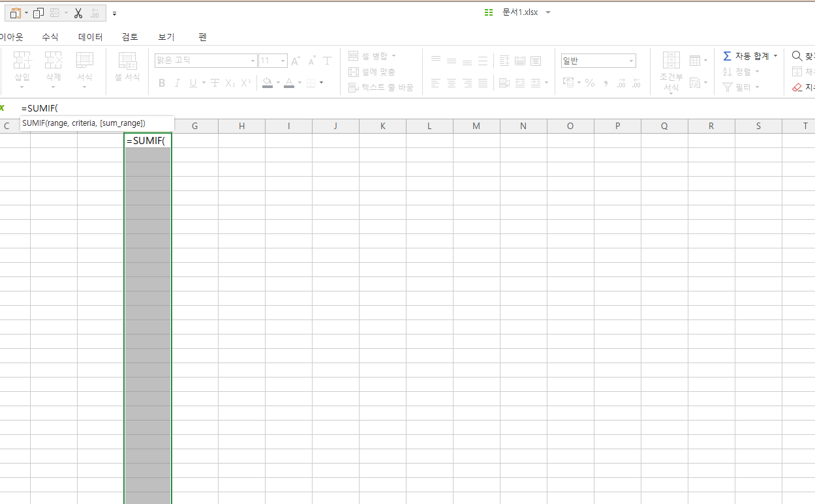Toggle justify text alignment
815x504 pixels.
point(483,83)
